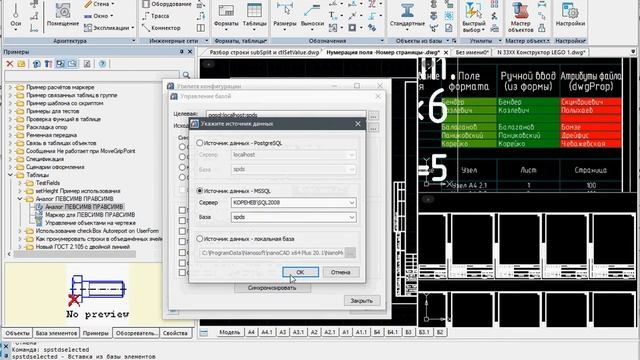Image resolution: width=640 pixels, height=360 pixels.
Task: Select the Коннектор connector tool
Action: click(161, 28)
